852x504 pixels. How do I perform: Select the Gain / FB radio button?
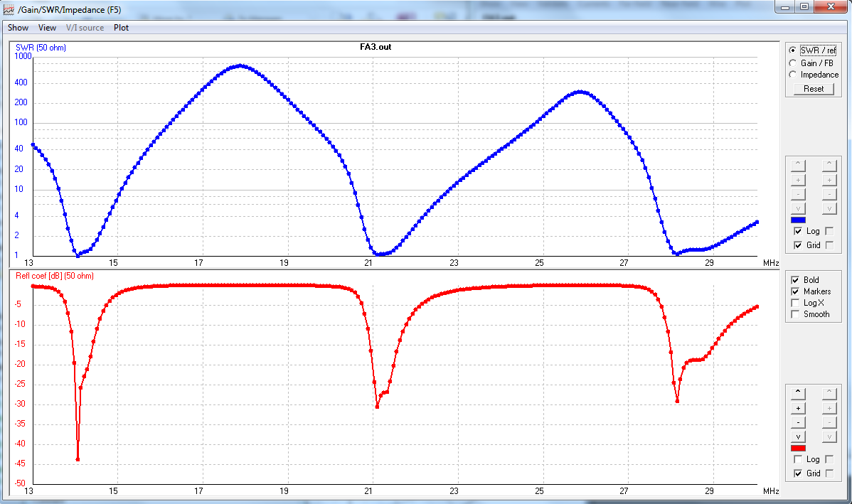click(x=792, y=63)
